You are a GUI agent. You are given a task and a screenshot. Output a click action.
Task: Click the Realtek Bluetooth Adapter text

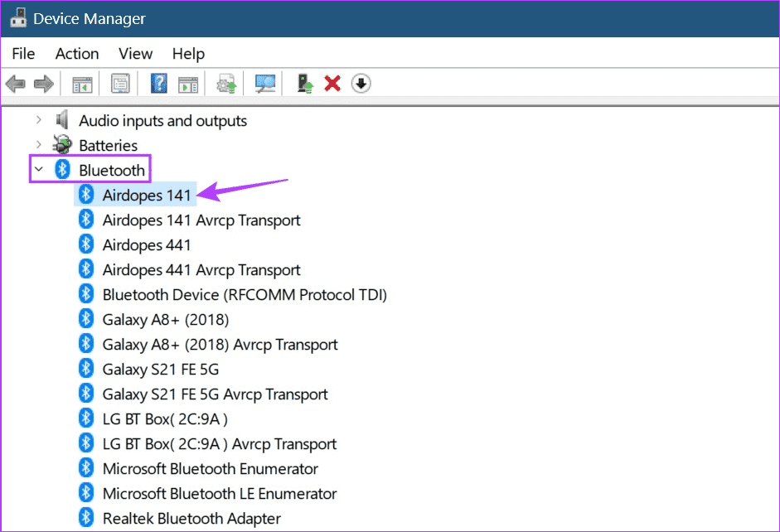click(x=191, y=519)
